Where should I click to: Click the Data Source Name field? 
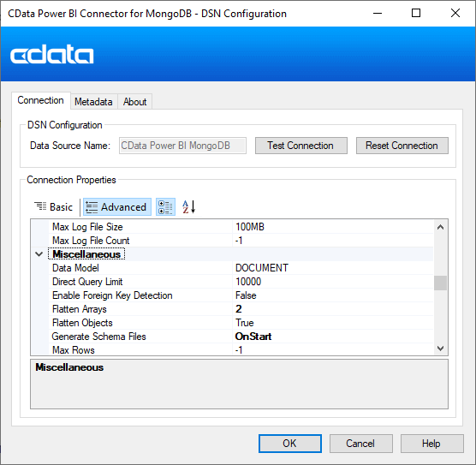(x=182, y=146)
